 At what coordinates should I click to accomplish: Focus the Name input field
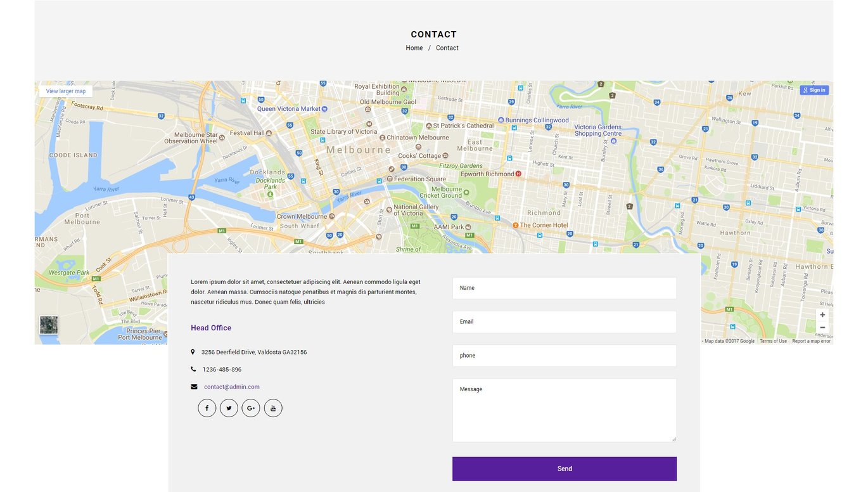coord(565,288)
